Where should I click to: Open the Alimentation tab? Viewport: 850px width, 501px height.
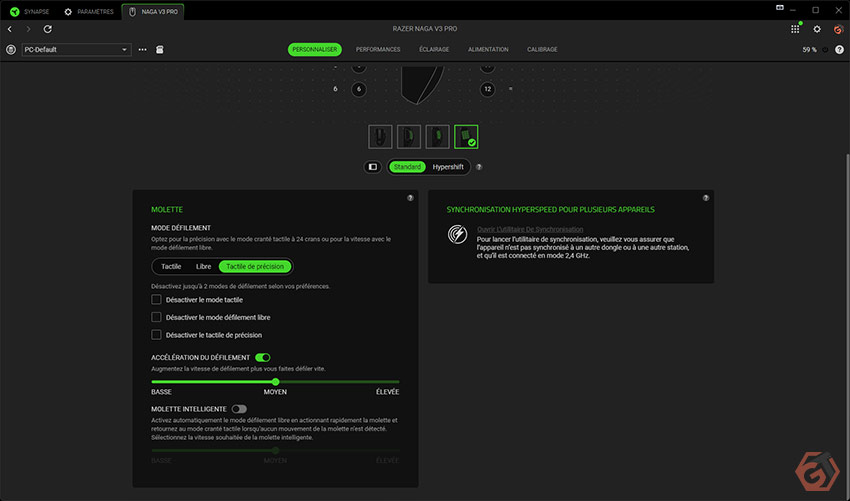click(488, 49)
